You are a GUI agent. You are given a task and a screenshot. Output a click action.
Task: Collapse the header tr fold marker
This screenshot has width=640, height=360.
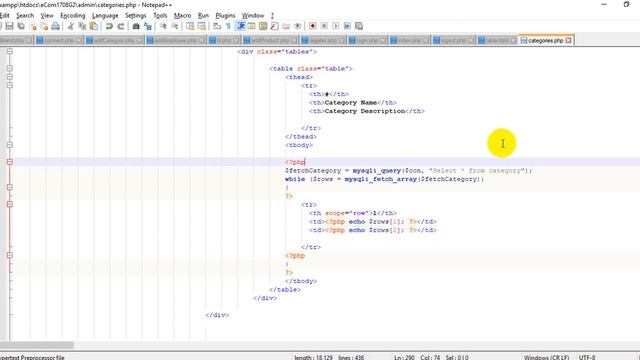point(10,85)
